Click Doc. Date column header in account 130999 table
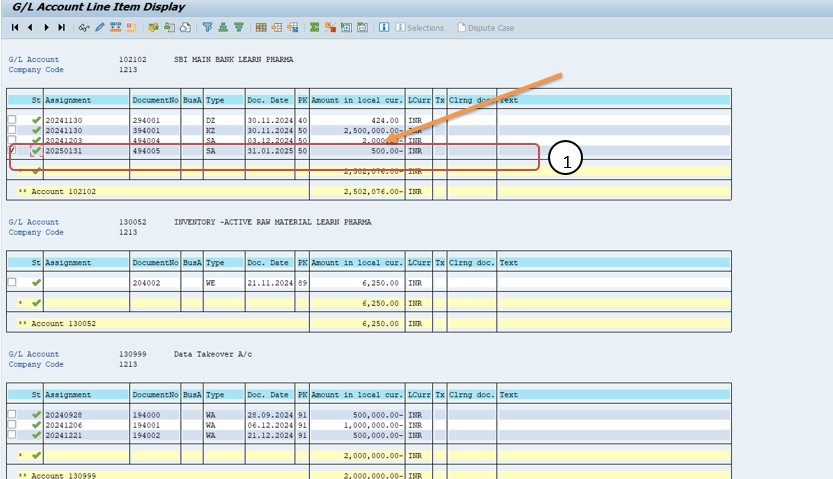Image resolution: width=833 pixels, height=479 pixels. [x=270, y=395]
